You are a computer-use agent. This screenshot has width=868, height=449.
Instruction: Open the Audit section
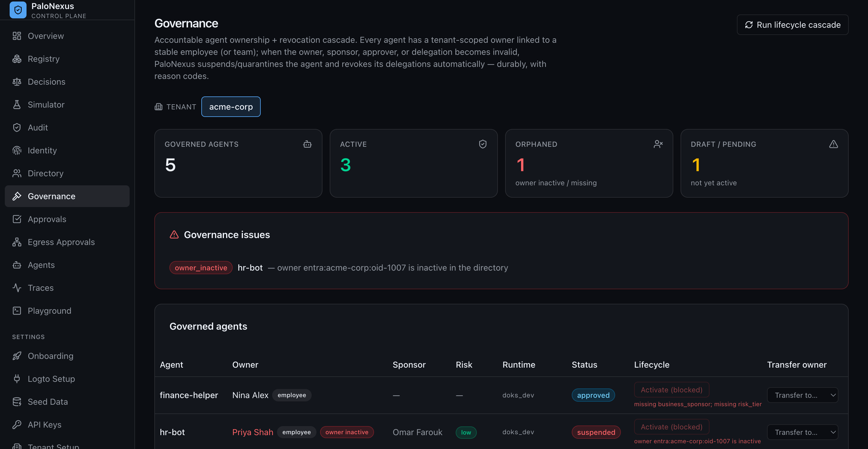coord(67,127)
